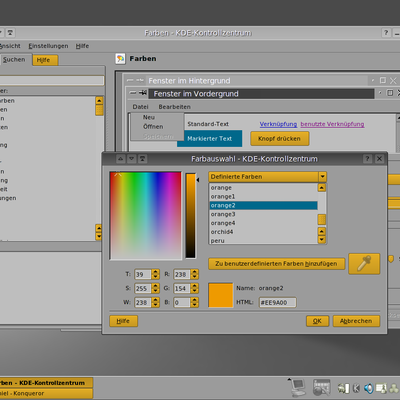Select orange3 in the color list
Viewport: 400px width, 400px height.
pos(263,214)
